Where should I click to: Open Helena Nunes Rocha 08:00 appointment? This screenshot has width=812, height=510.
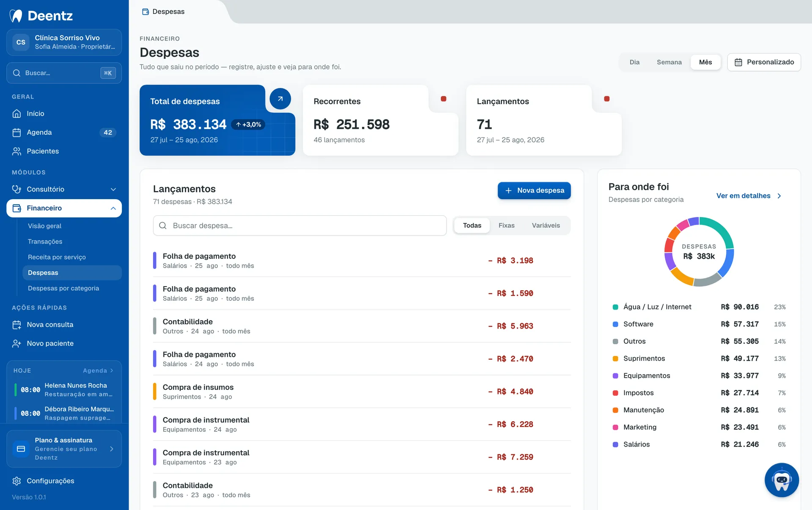point(64,389)
